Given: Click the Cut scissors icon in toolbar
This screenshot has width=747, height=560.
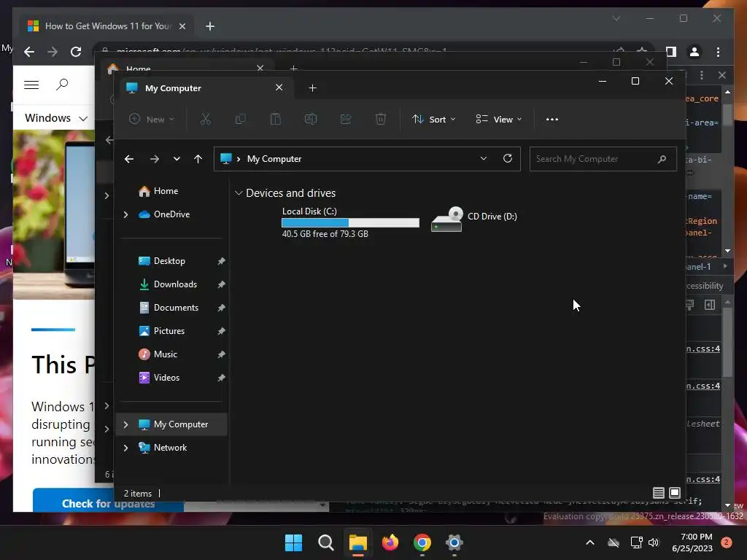Looking at the screenshot, I should pos(205,119).
